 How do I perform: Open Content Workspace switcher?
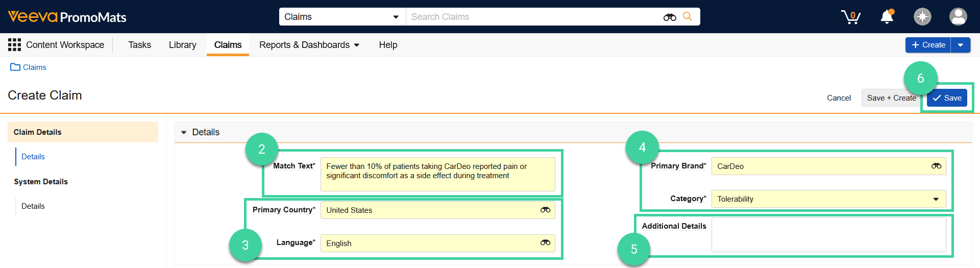pyautogui.click(x=65, y=45)
